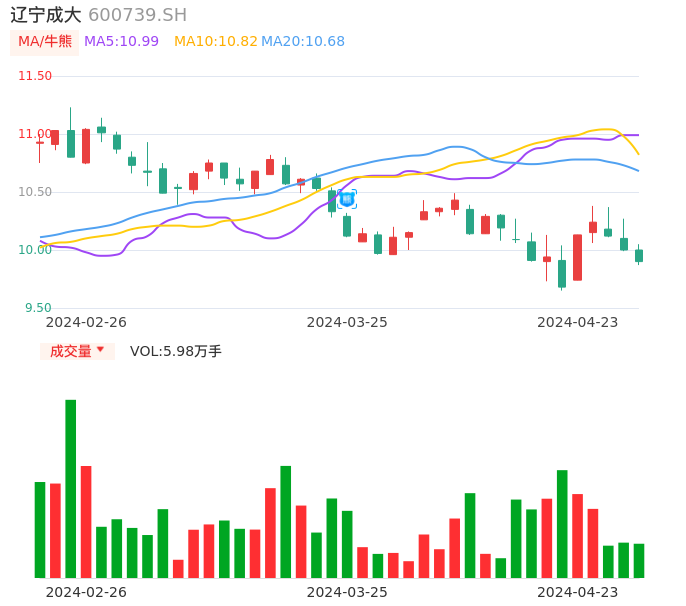This screenshot has height=606, width=686.
Task: Toggle the MA10:10.82 line legend
Action: coord(215,42)
